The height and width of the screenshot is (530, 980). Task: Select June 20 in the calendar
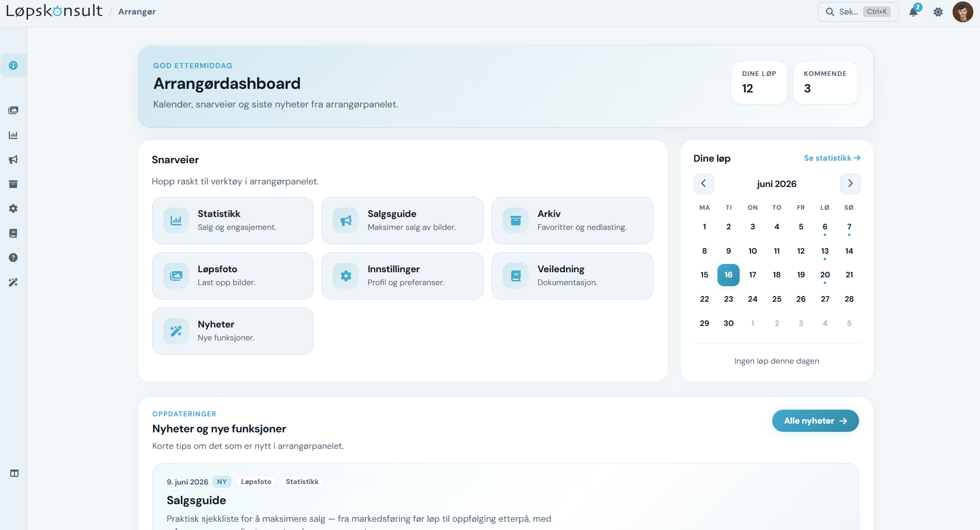tap(825, 275)
